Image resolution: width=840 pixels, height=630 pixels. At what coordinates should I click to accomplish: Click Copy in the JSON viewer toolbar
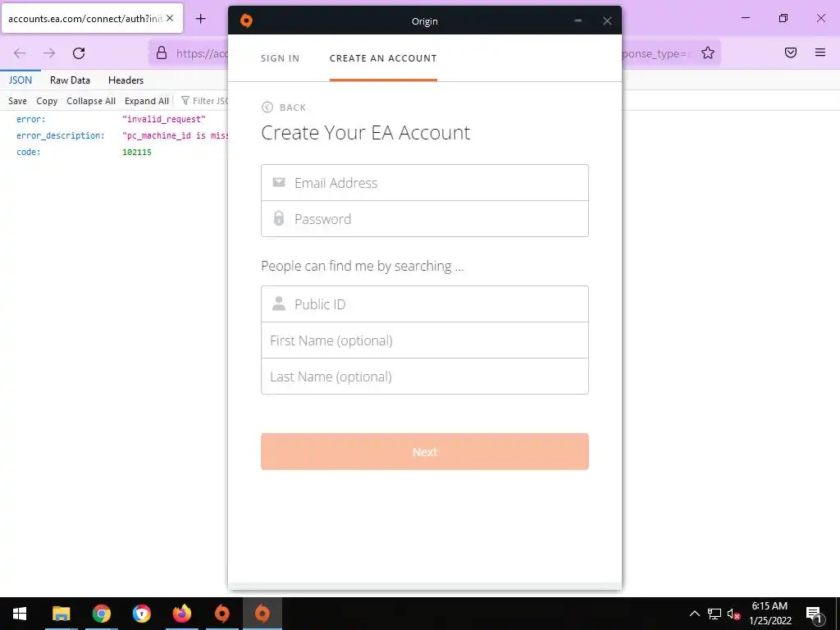tap(47, 101)
